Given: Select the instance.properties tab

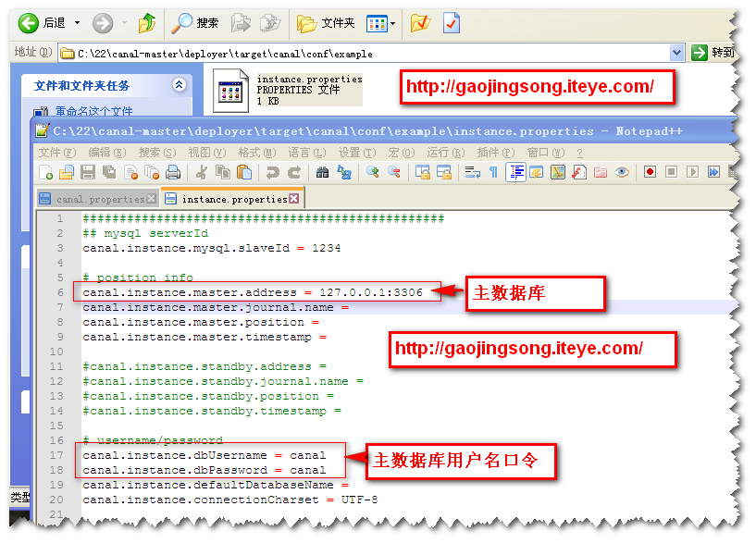Looking at the screenshot, I should point(234,199).
